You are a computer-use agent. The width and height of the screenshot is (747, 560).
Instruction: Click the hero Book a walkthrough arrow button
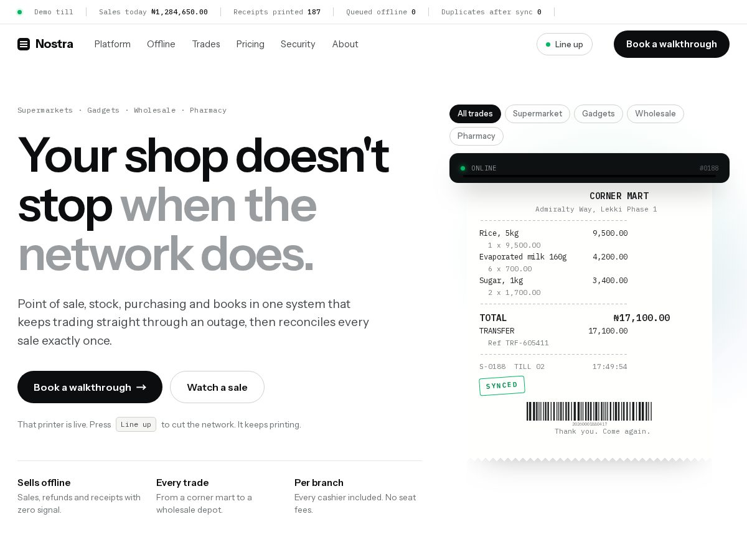pos(90,387)
